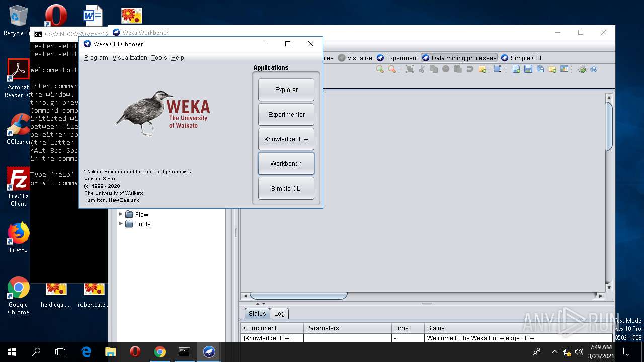Image resolution: width=644 pixels, height=362 pixels.
Task: Click the new flow layout page icon
Action: tap(516, 69)
